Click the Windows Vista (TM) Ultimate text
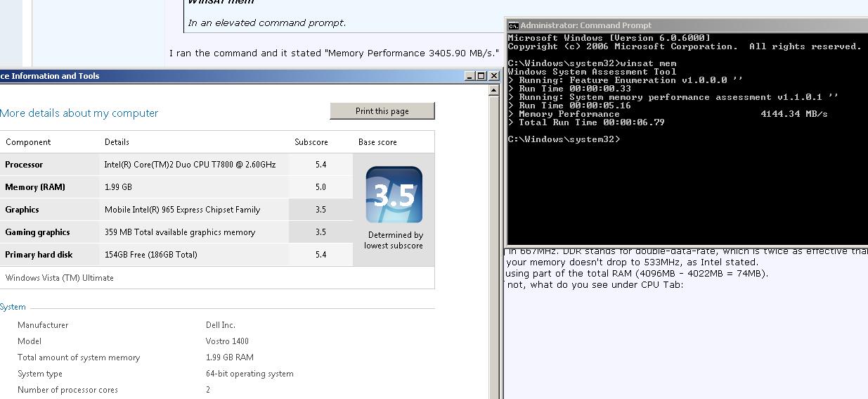The image size is (868, 399). tap(60, 278)
